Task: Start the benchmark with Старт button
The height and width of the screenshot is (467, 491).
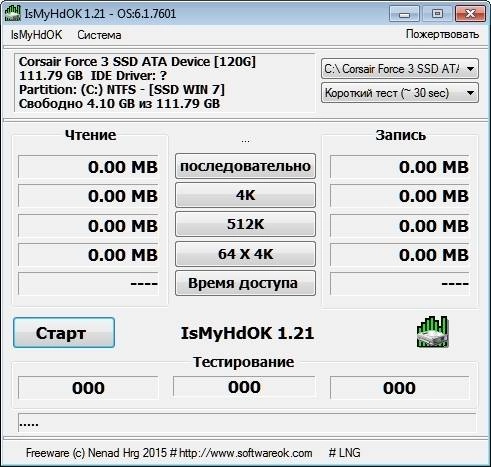Action: point(64,333)
